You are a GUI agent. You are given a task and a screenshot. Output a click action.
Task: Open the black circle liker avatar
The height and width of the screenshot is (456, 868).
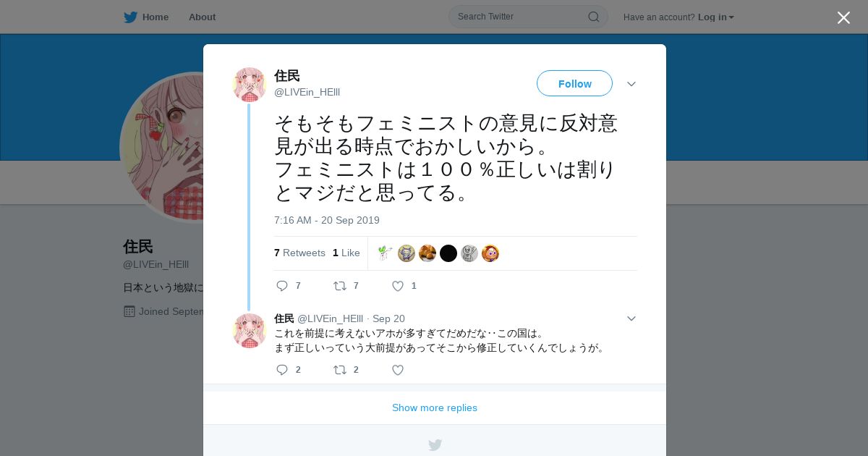pos(448,253)
